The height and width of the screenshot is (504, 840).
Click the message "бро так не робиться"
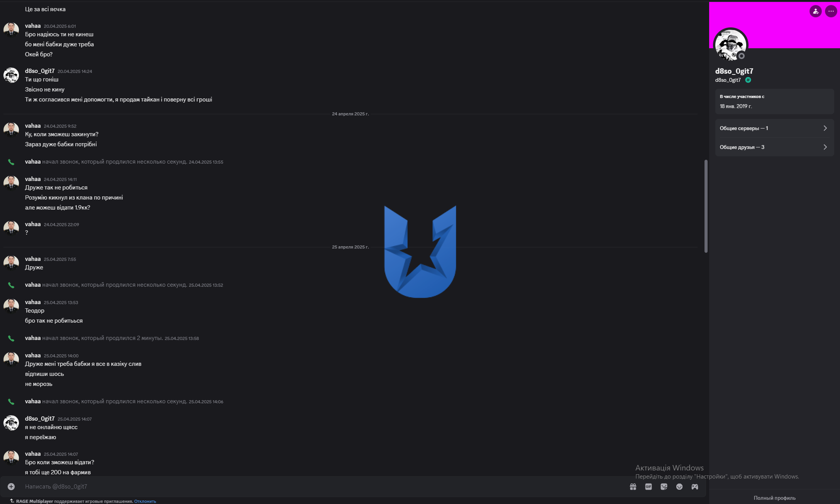pyautogui.click(x=54, y=321)
